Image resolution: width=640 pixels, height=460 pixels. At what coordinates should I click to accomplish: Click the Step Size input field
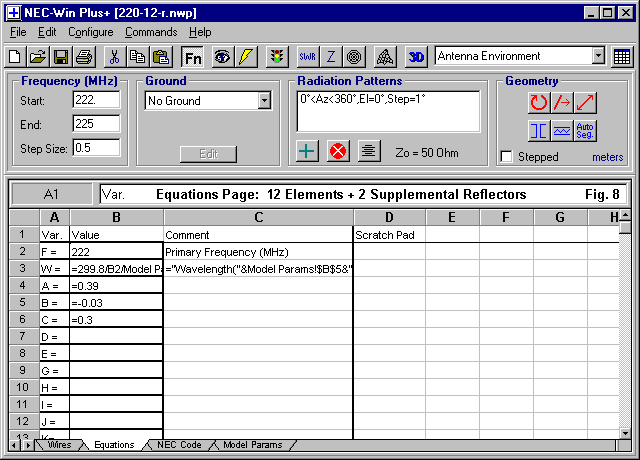tap(96, 148)
